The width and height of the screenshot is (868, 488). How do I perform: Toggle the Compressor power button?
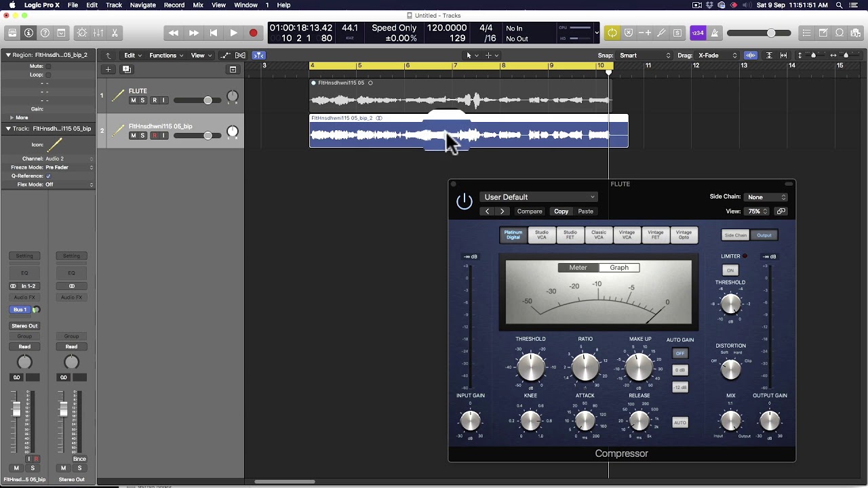click(464, 201)
